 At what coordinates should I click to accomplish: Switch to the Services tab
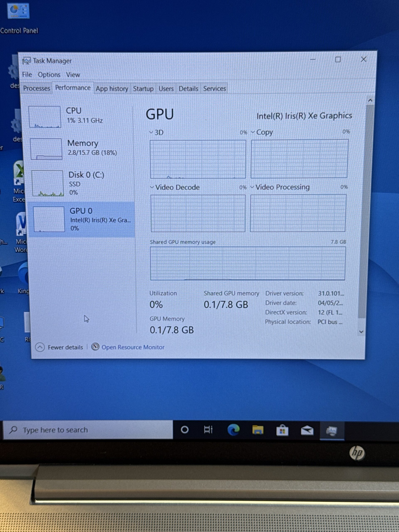tap(214, 89)
